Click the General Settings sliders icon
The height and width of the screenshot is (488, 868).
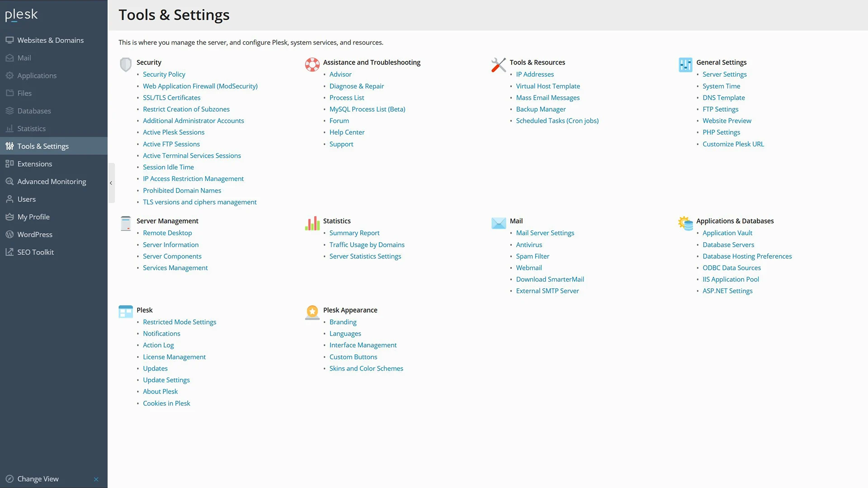pos(685,65)
